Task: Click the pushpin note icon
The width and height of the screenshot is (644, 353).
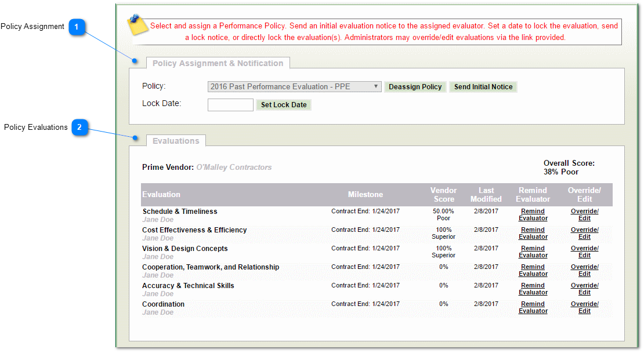Action: point(138,25)
